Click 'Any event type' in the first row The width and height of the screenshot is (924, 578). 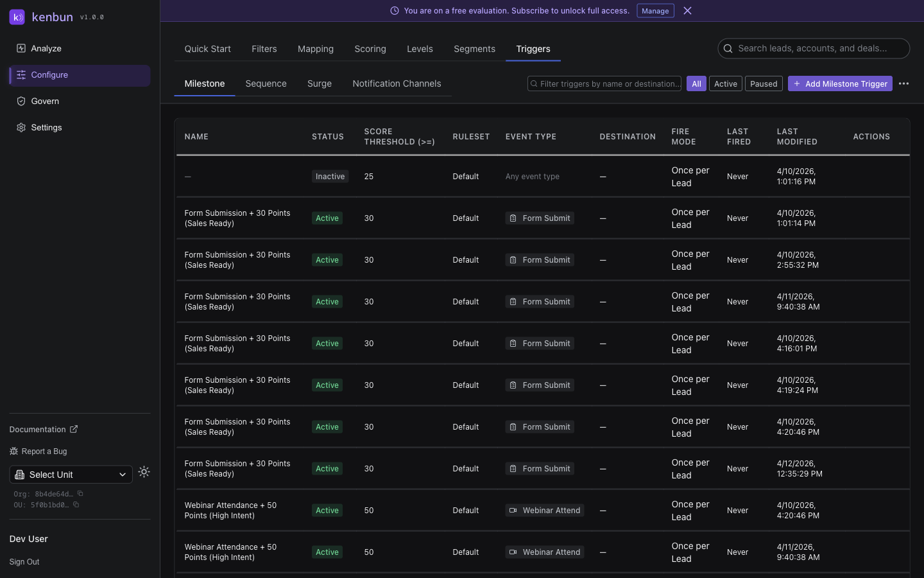click(532, 177)
